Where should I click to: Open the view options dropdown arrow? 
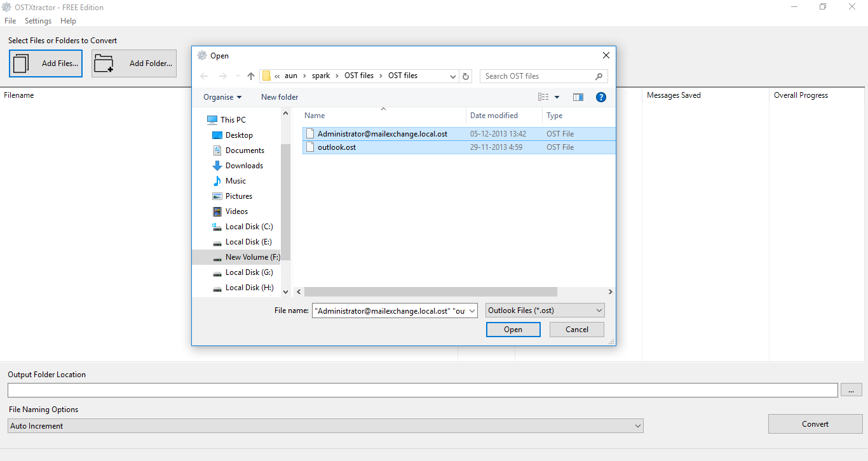pos(557,97)
